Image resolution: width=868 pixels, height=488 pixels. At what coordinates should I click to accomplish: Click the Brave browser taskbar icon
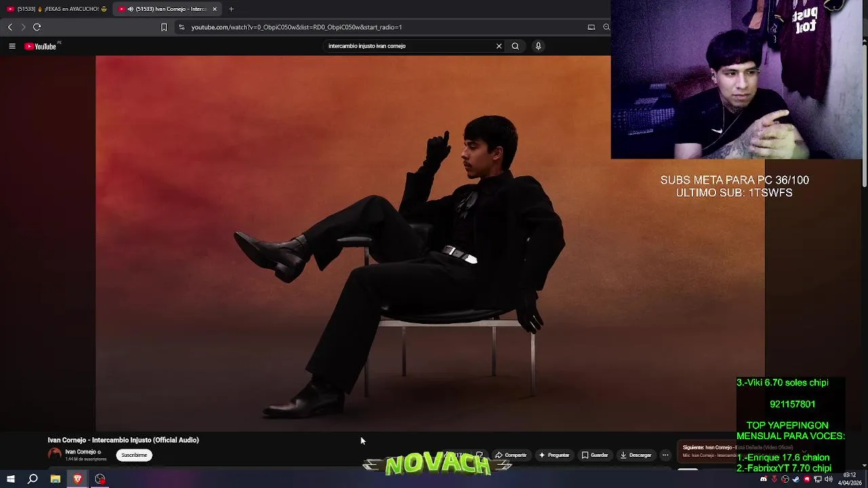78,479
